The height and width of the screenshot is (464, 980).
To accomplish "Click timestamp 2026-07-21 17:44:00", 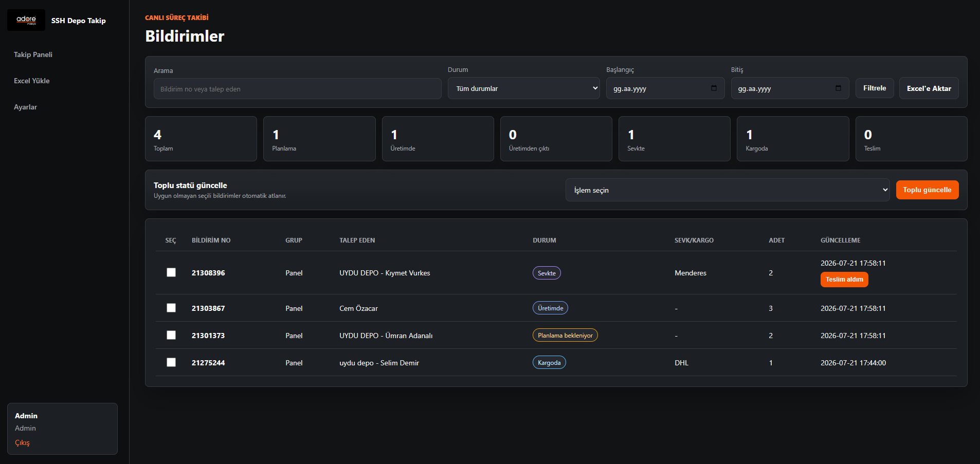I will 853,363.
